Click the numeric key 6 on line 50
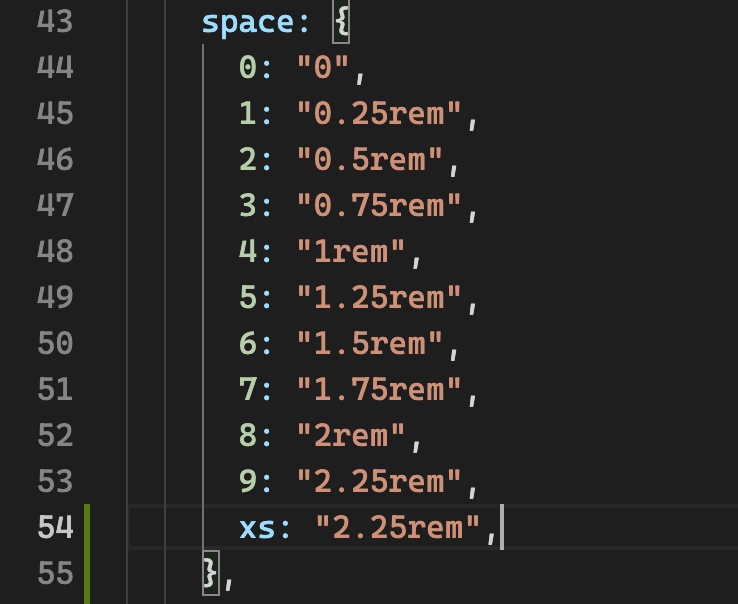 (248, 343)
